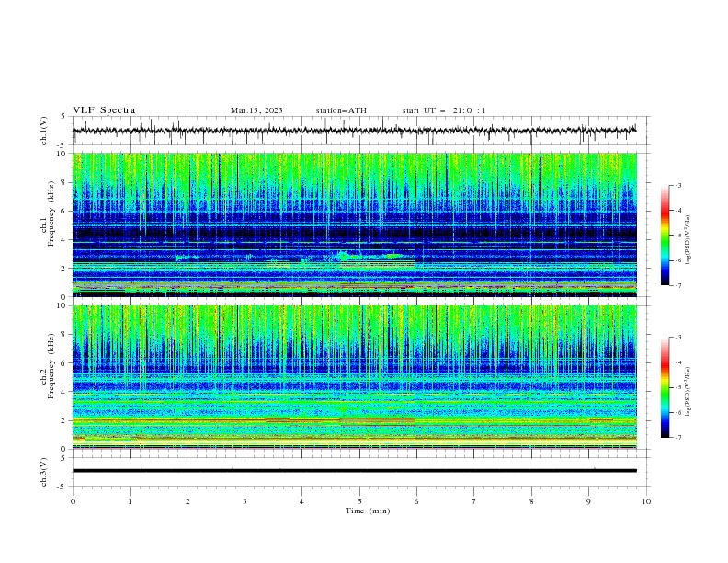Click the ch.2 spectrogram plot
Image resolution: width=728 pixels, height=563 pixels.
[x=354, y=377]
